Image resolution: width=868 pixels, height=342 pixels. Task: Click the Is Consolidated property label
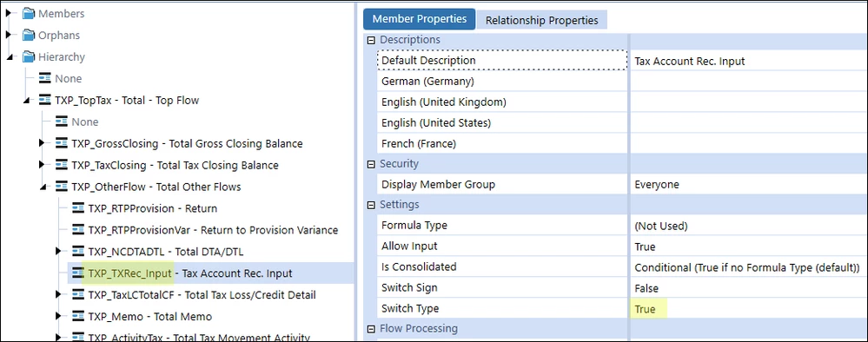419,266
